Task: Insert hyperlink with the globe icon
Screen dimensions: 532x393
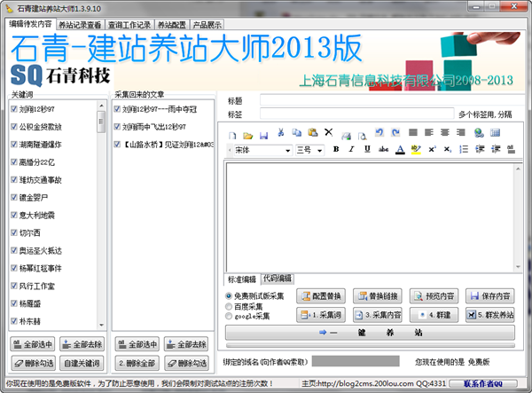Action: pos(479,133)
